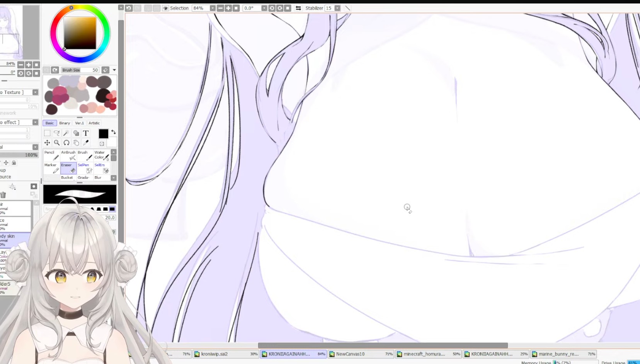Open the top toolbar zoom percentage dropdown
Image resolution: width=640 pixels, height=364 pixels.
click(x=213, y=8)
